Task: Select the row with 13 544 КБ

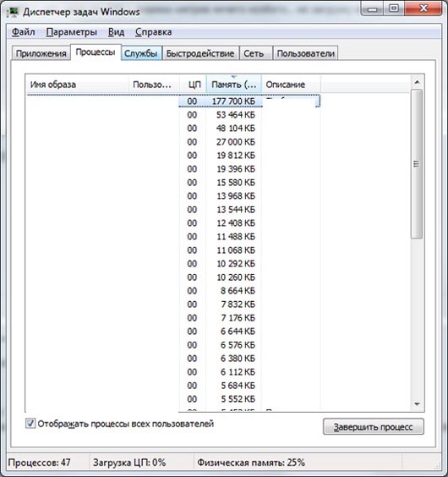Action: point(173,209)
